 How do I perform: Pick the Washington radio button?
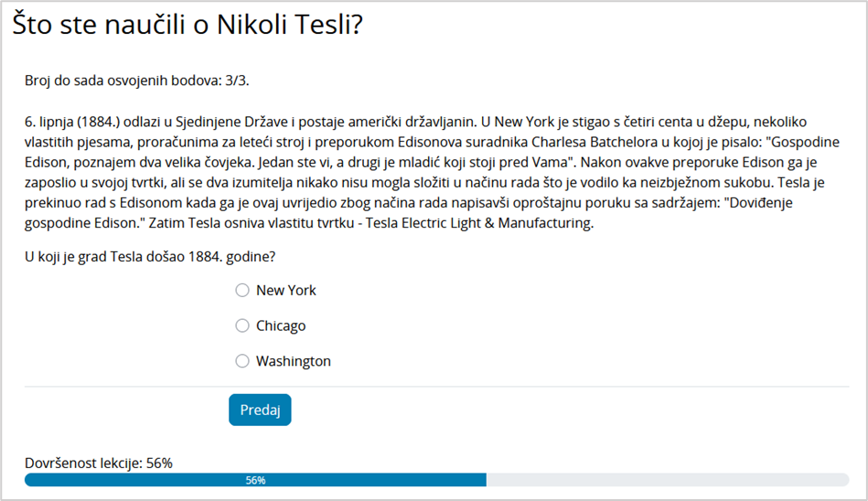point(242,361)
